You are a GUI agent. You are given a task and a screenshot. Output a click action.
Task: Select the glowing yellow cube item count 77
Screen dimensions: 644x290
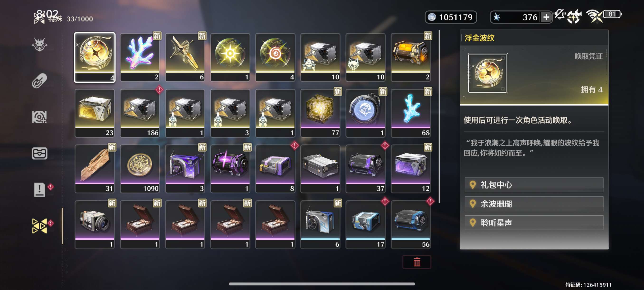point(320,113)
